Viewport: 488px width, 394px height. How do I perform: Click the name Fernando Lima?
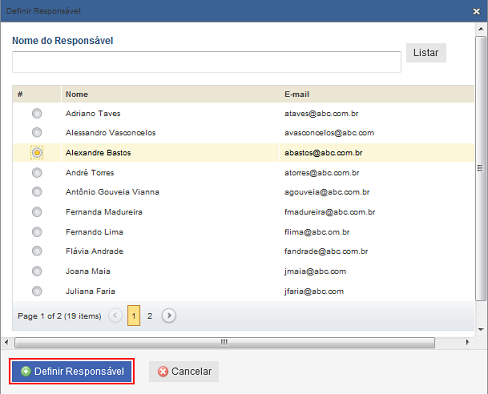(94, 232)
